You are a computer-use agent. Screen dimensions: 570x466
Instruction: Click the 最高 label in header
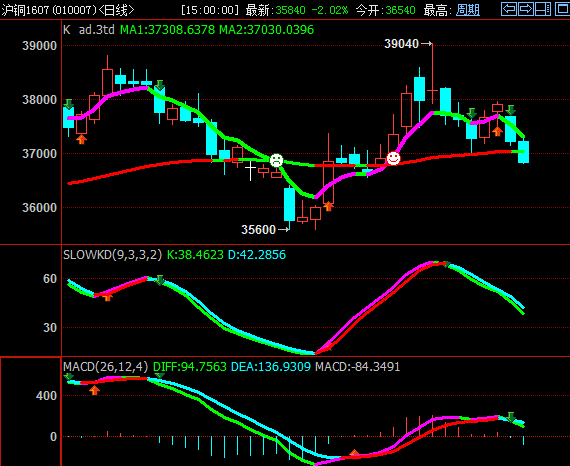[x=438, y=10]
